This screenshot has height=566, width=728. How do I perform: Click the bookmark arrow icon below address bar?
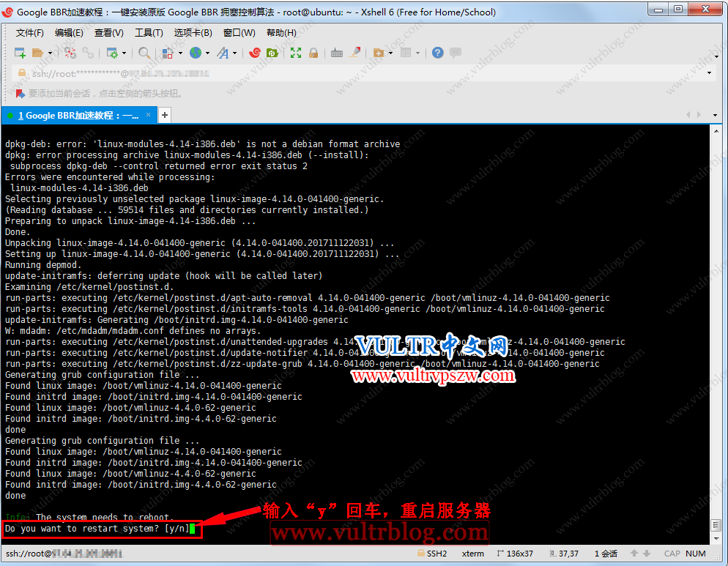click(20, 93)
